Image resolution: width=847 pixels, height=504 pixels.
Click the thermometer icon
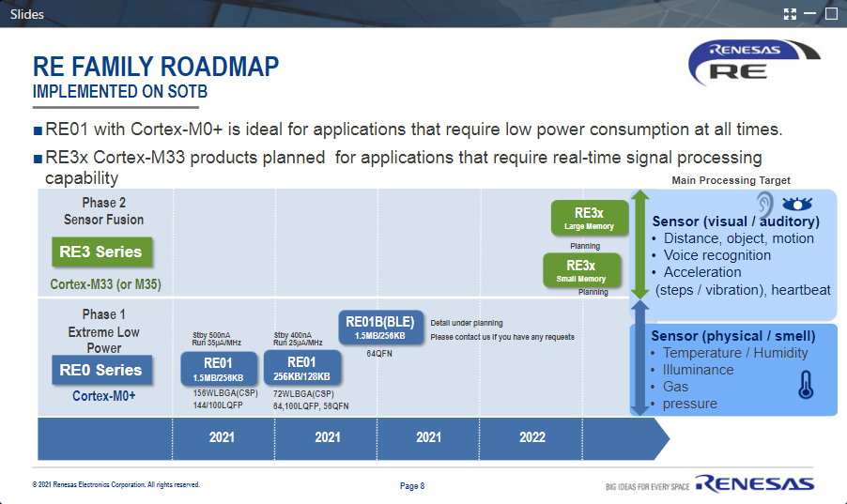coord(806,385)
